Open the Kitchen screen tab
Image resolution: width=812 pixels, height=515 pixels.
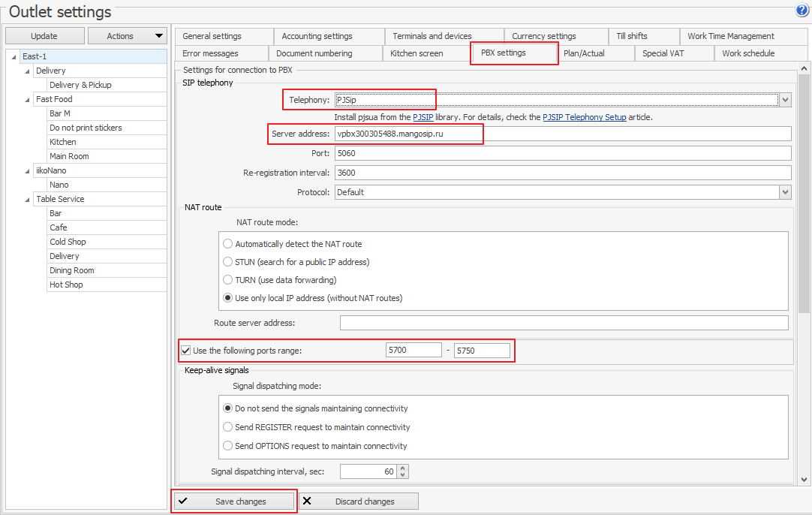coord(417,53)
